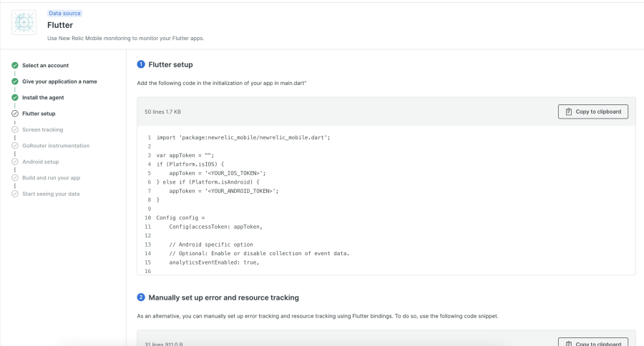The image size is (644, 346).
Task: Click the '// Android specific option' comment line
Action: click(211, 244)
